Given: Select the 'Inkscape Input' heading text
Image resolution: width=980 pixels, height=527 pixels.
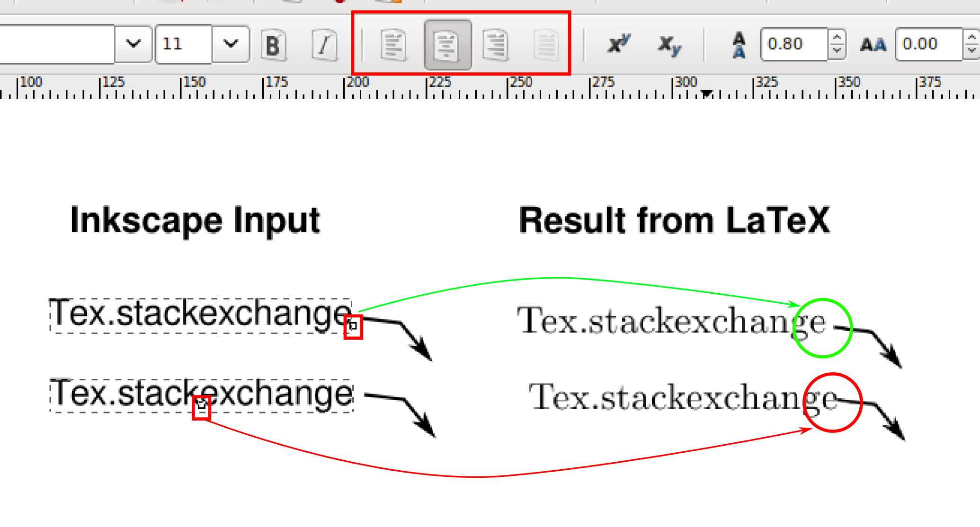Looking at the screenshot, I should (x=195, y=221).
